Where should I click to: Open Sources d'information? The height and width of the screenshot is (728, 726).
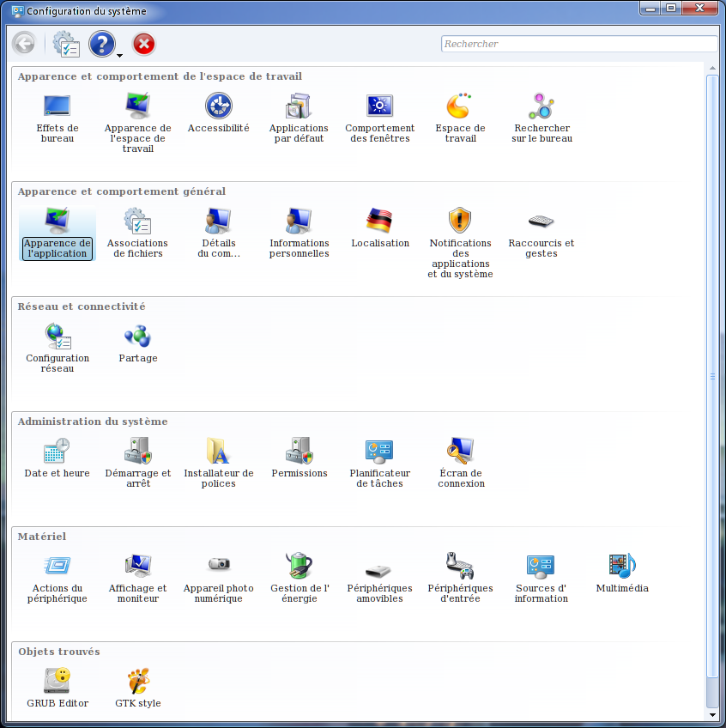pyautogui.click(x=541, y=579)
